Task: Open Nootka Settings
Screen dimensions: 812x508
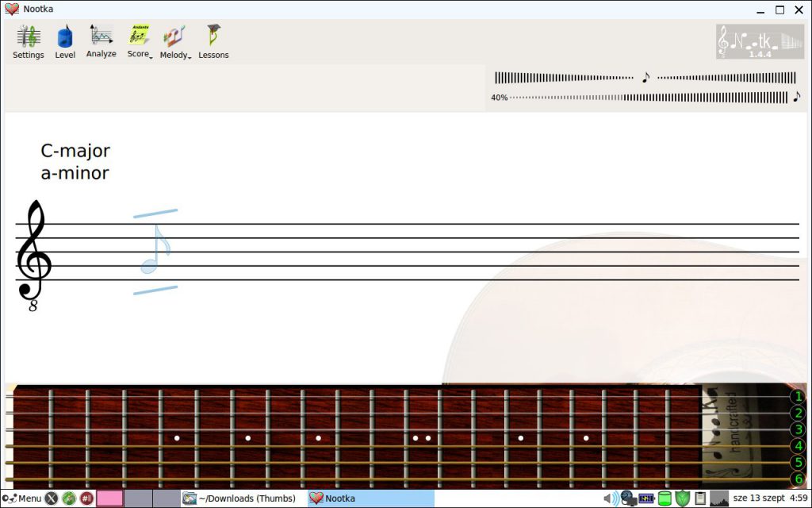Action: pos(28,42)
